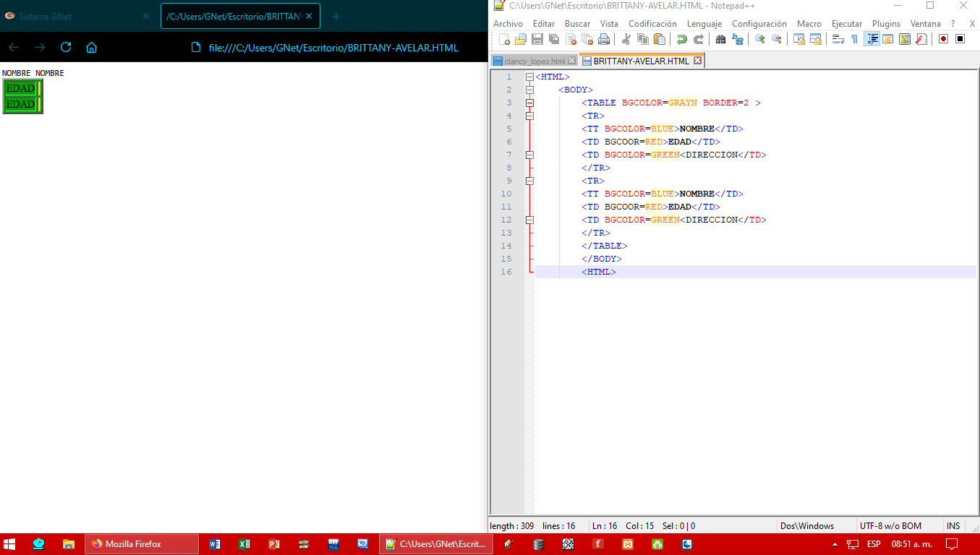Toggle Word wrap toolbar icon
The image size is (980, 555).
coord(838,39)
